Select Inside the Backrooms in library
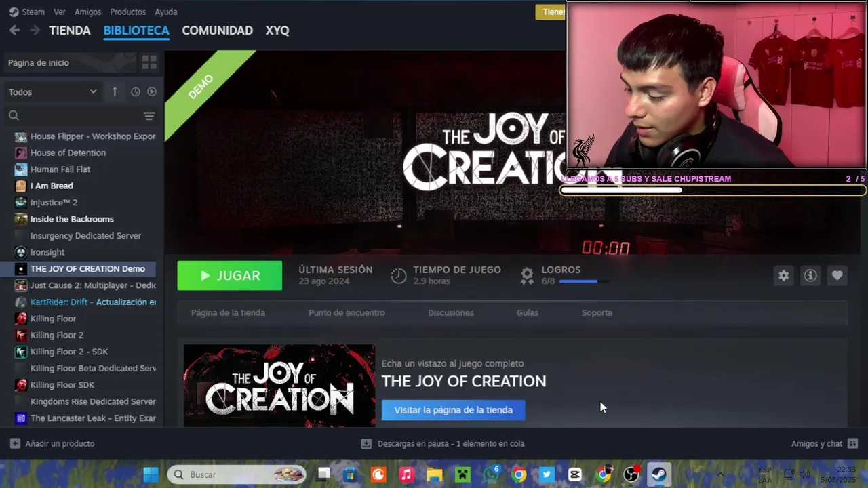 click(78, 219)
